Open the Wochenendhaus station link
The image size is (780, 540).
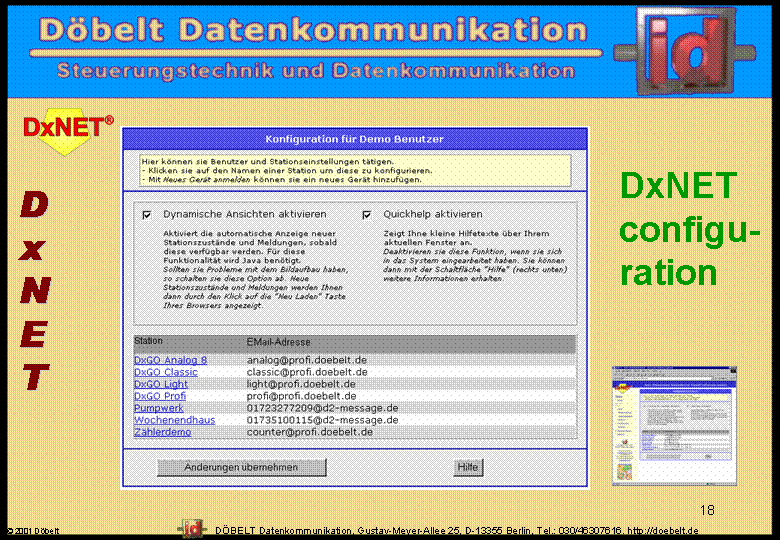tap(175, 420)
